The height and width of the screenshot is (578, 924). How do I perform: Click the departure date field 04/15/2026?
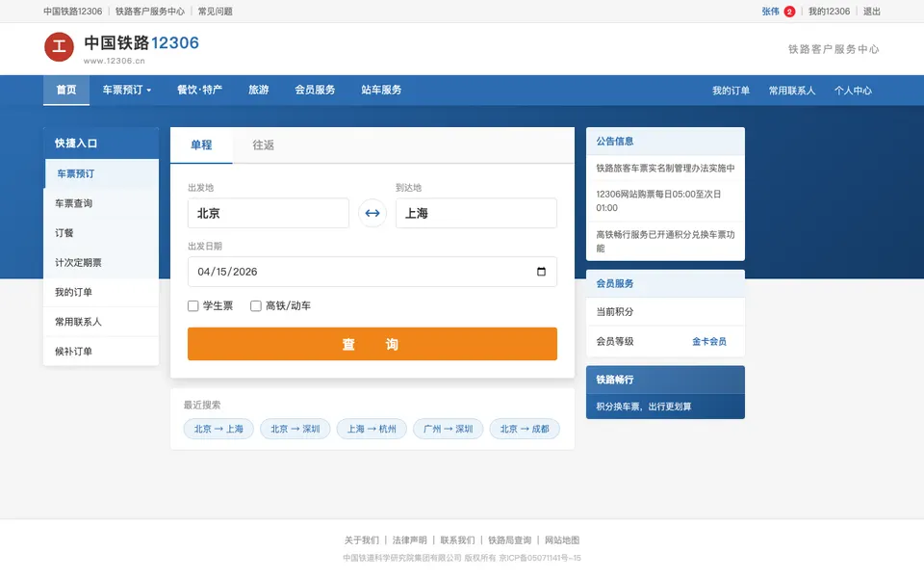[372, 272]
